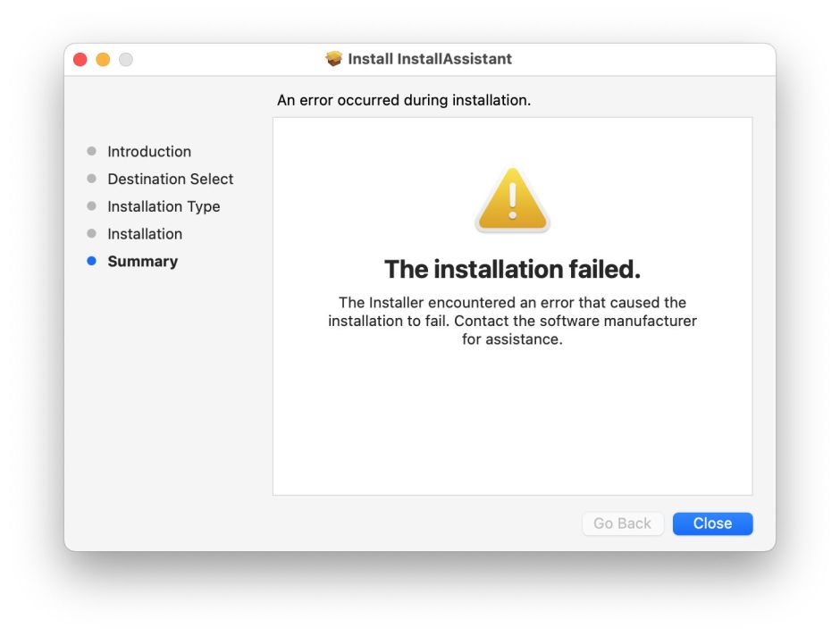
Task: Close the window with the red button
Action: tap(80, 59)
